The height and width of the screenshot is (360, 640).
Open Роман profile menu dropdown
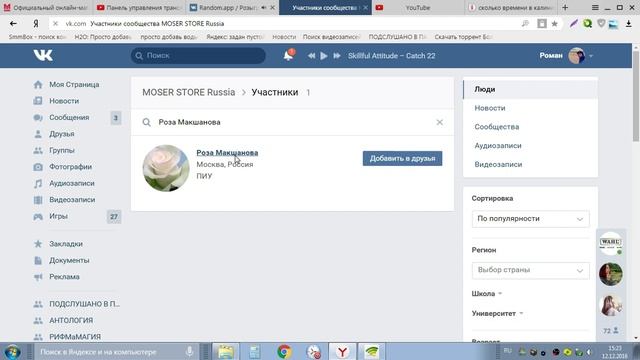566,56
